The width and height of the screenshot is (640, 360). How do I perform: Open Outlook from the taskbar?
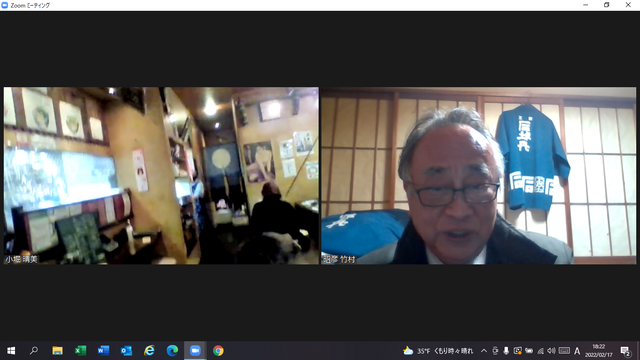coord(127,351)
